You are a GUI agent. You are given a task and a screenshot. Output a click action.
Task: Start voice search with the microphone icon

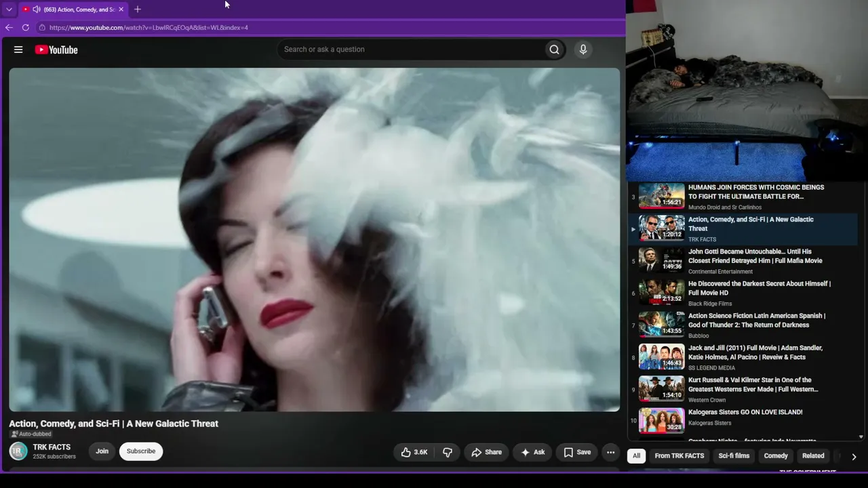click(x=583, y=49)
